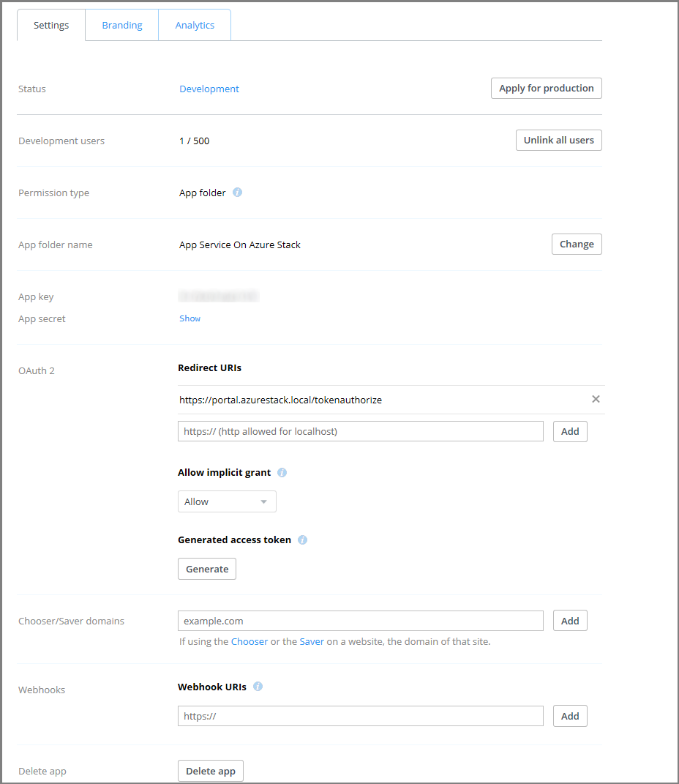Click the new Redirect URI input field
The image size is (679, 784).
tap(360, 431)
